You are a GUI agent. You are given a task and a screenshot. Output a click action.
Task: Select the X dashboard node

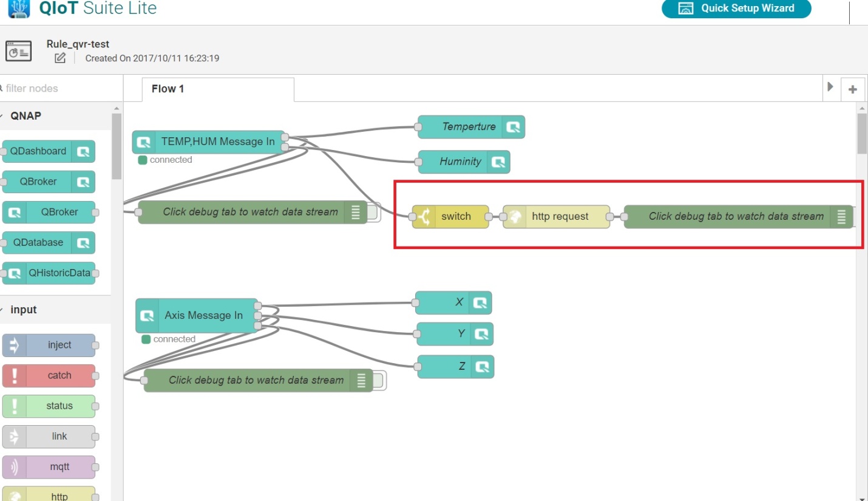pos(453,302)
